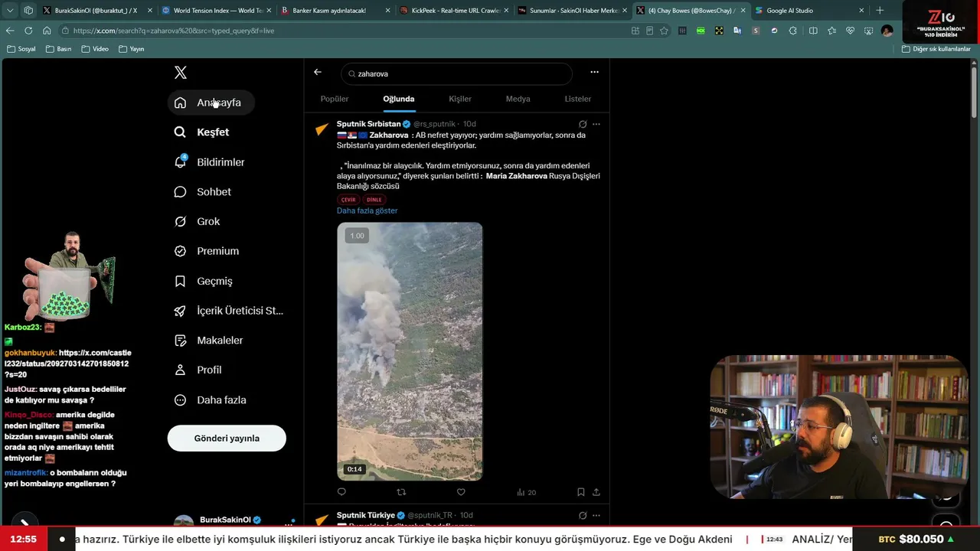
Task: Switch to Banker Kasım aydınlatacak browser tab
Action: 335,11
